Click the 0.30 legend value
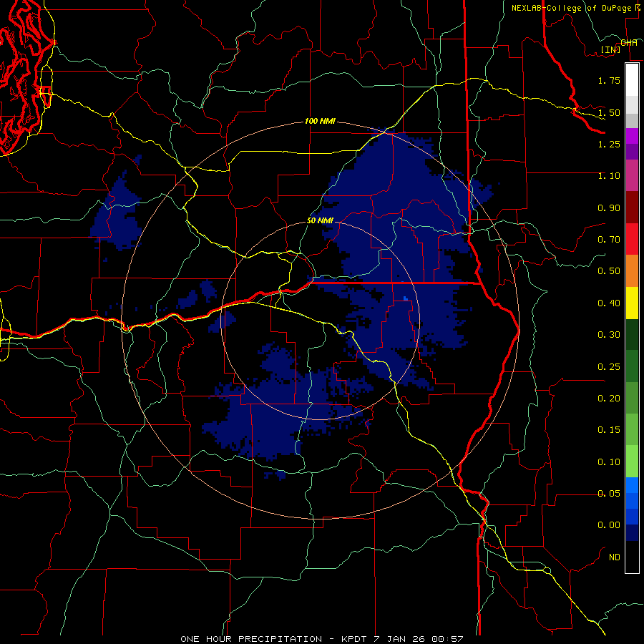 coord(609,335)
